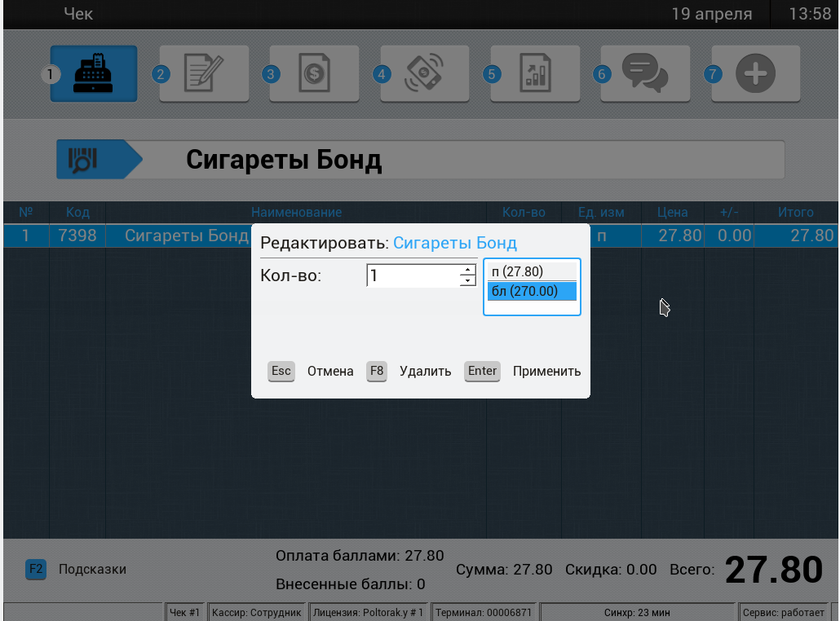840x621 pixels.
Task: Click the Сервис: работает status entry
Action: point(784,612)
